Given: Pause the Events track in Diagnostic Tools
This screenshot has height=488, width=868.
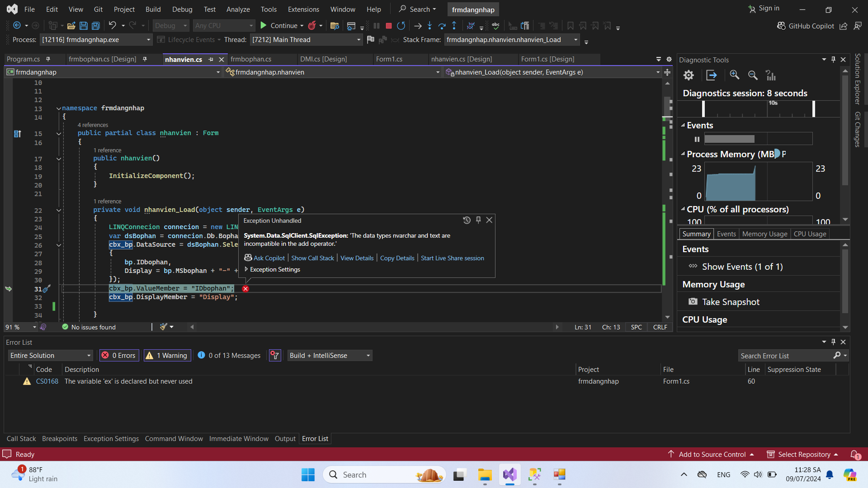Looking at the screenshot, I should 697,139.
